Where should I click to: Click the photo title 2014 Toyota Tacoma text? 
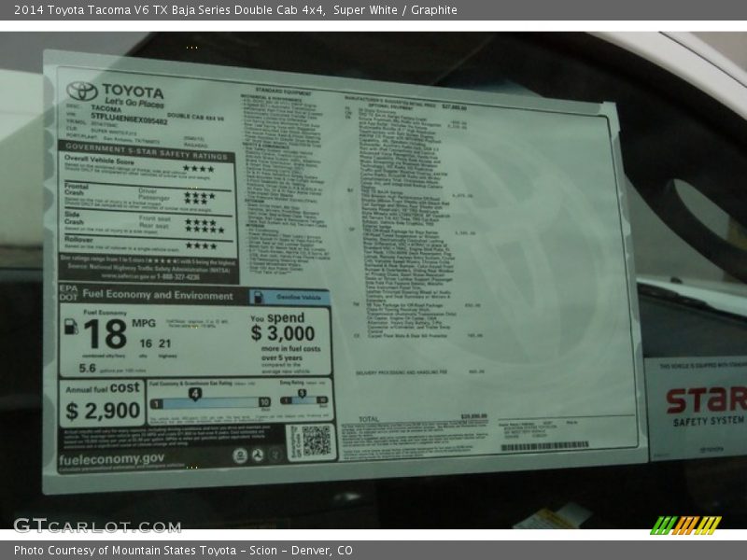235,10
